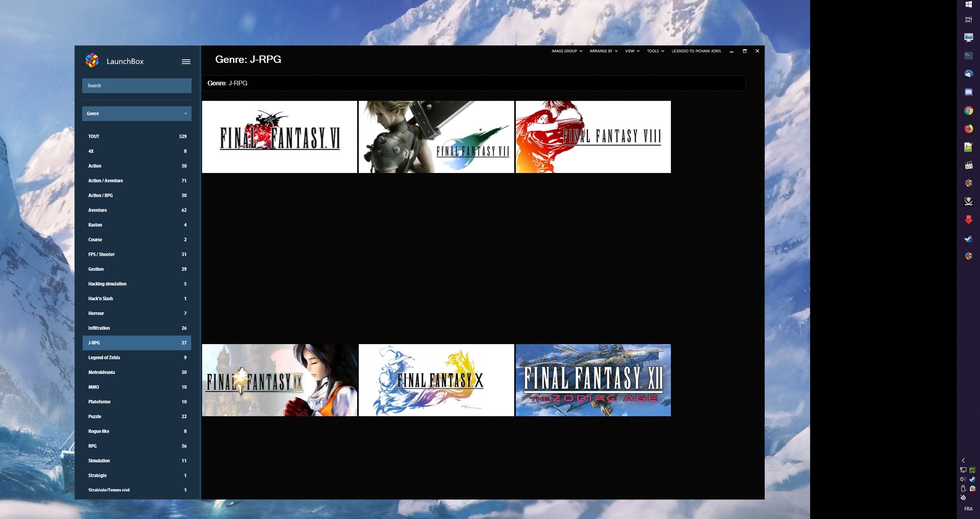Viewport: 980px width, 519px height.
Task: Click the USB eject icon in tray
Action: [963, 488]
